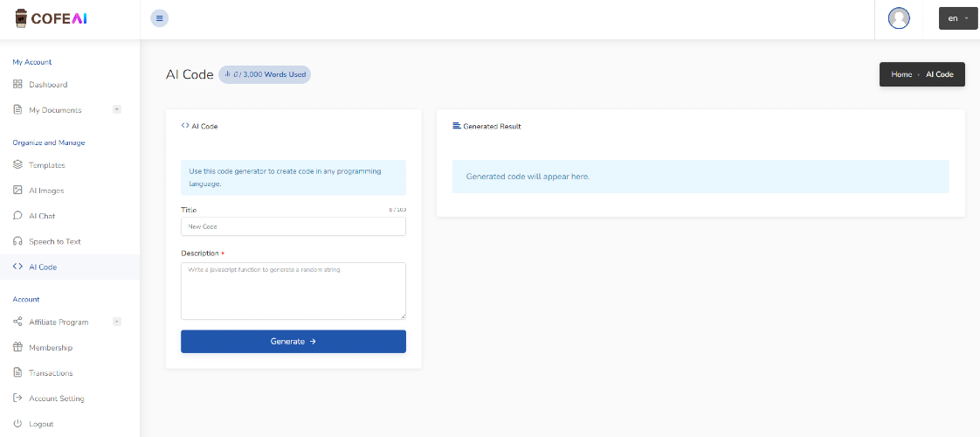Log out via the Logout link
The width and height of the screenshot is (980, 437).
coord(41,424)
